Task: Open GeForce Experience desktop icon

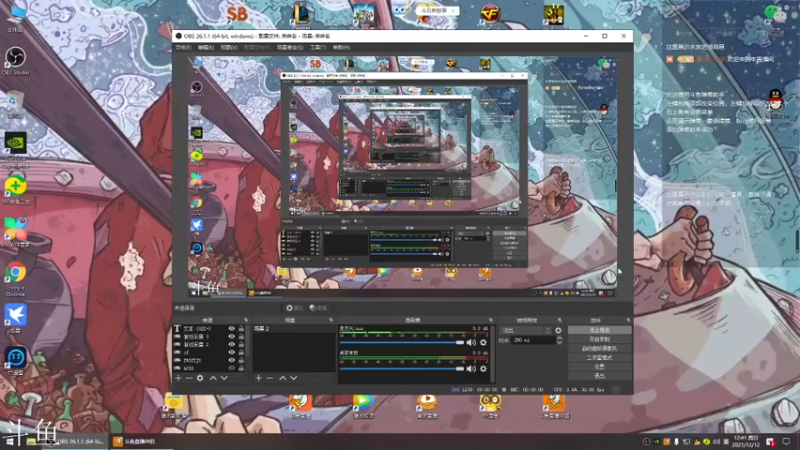Action: click(15, 149)
